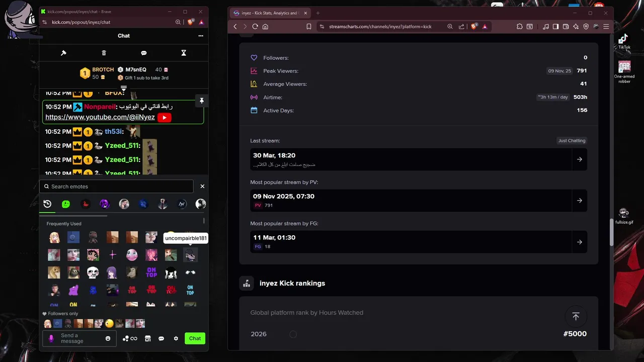This screenshot has height=362, width=644.
Task: Select the green Kick emotes tab
Action: pyautogui.click(x=66, y=204)
